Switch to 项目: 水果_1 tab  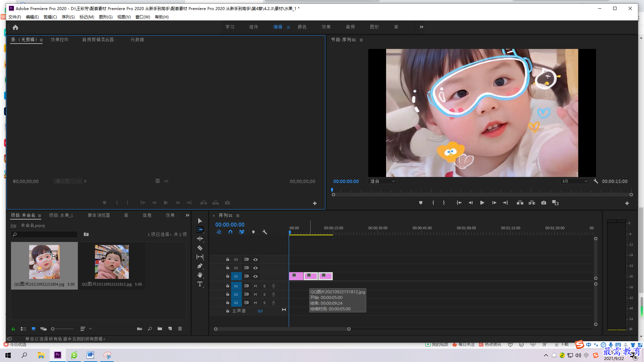(x=61, y=215)
